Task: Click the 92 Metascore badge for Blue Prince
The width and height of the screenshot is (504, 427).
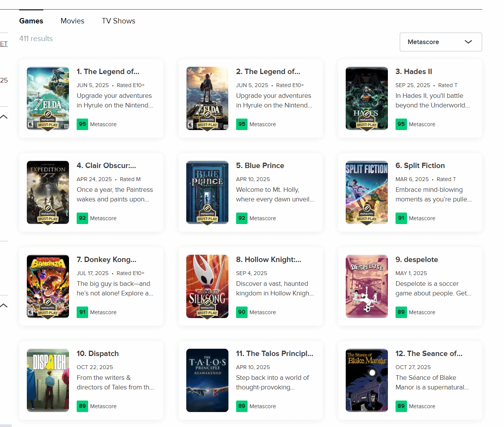Action: tap(241, 218)
